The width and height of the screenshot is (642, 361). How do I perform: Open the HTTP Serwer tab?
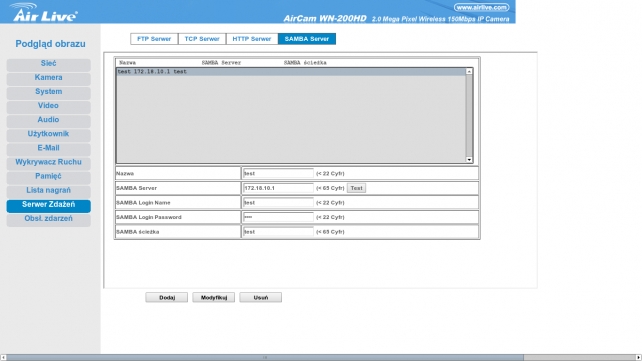[x=252, y=39]
